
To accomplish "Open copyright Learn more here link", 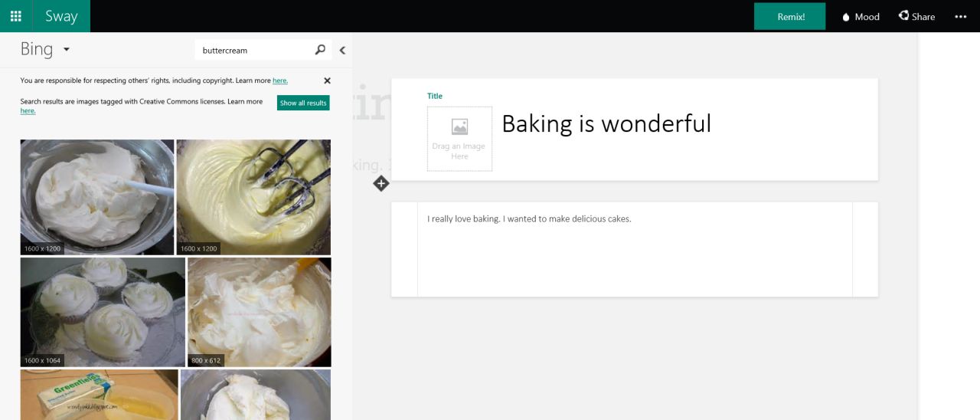I will click(x=280, y=80).
